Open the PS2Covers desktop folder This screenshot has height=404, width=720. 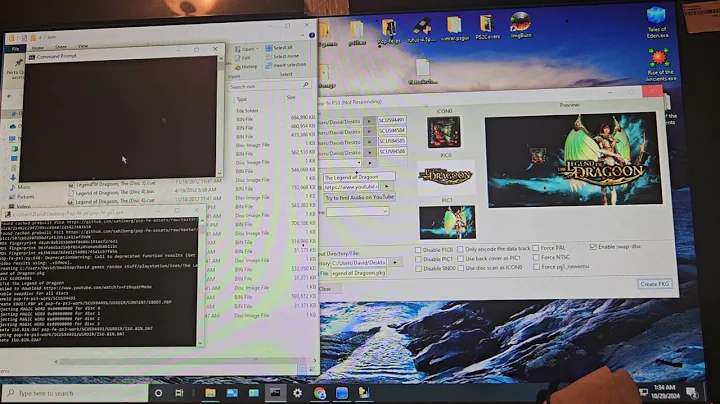click(x=487, y=27)
